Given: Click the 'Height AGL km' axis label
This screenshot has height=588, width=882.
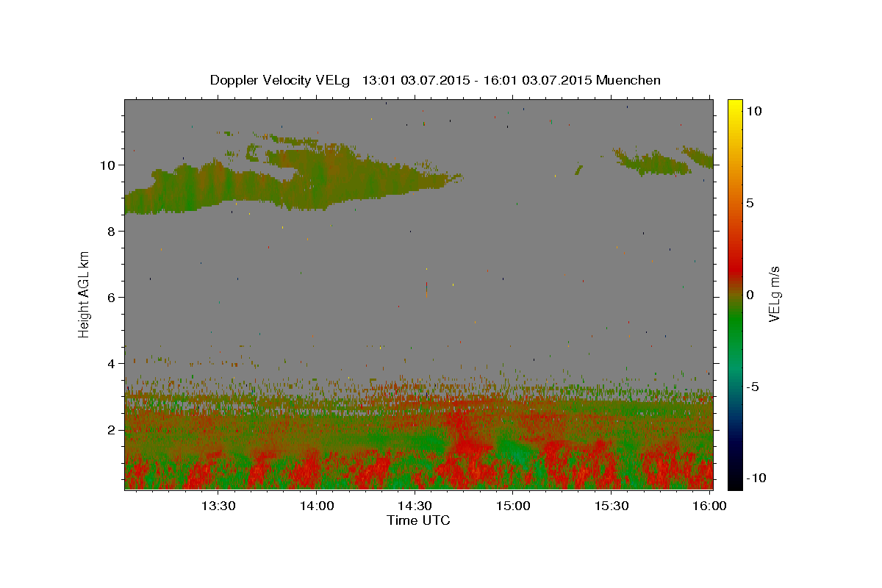Looking at the screenshot, I should tap(85, 294).
